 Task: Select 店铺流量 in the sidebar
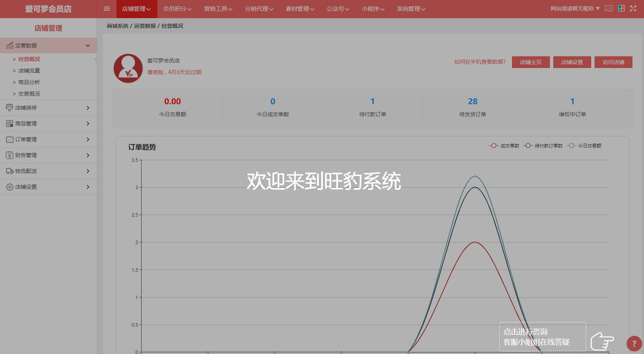[x=29, y=71]
